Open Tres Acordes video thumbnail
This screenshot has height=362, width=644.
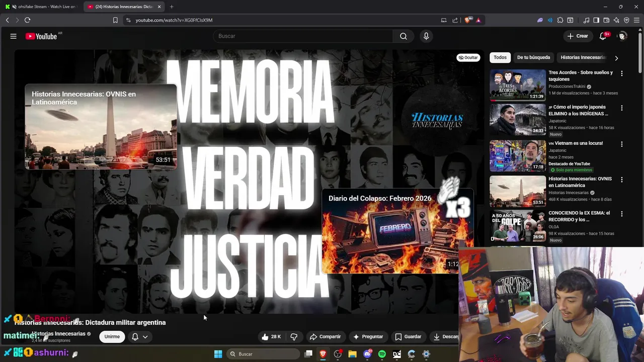click(x=518, y=85)
